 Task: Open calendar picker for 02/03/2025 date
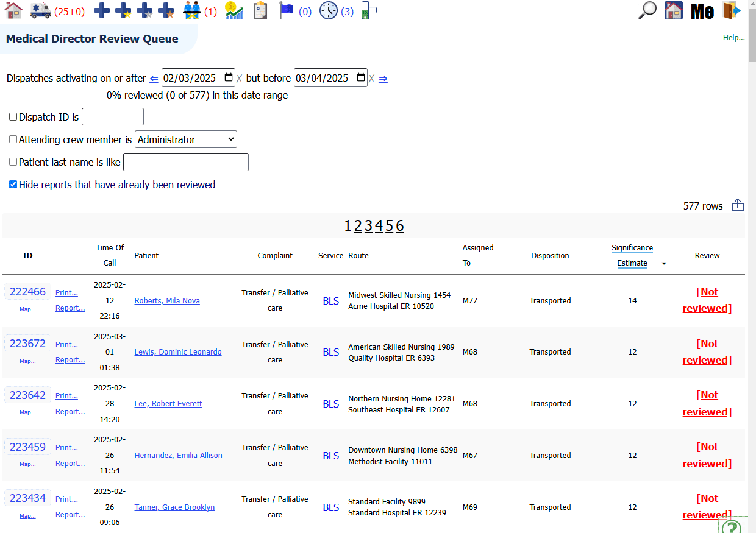click(x=229, y=78)
